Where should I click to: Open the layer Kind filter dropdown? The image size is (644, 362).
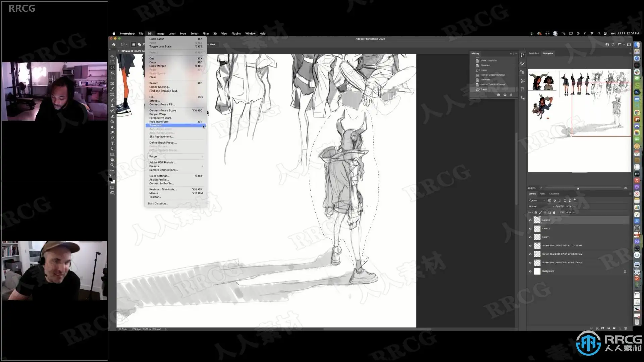click(537, 200)
